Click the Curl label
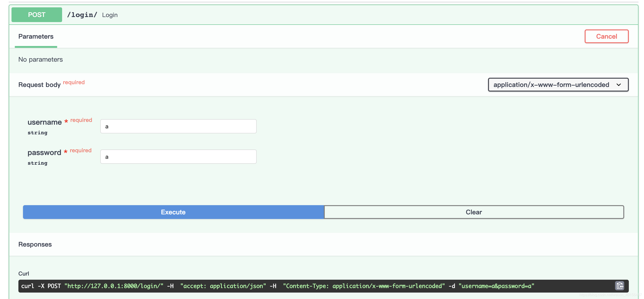 click(x=24, y=273)
